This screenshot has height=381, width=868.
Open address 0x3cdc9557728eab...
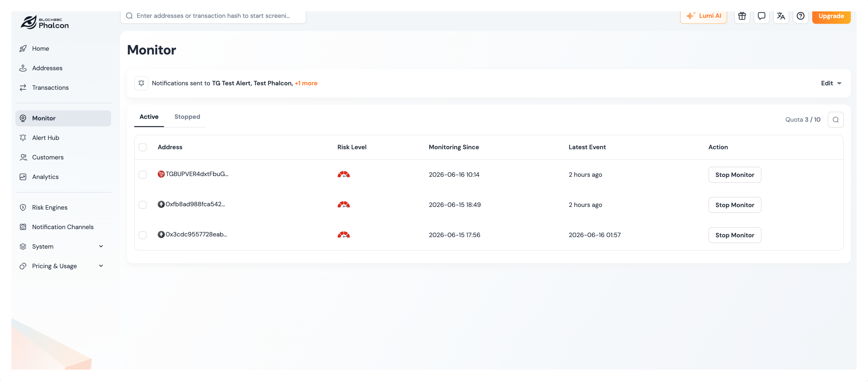point(196,234)
